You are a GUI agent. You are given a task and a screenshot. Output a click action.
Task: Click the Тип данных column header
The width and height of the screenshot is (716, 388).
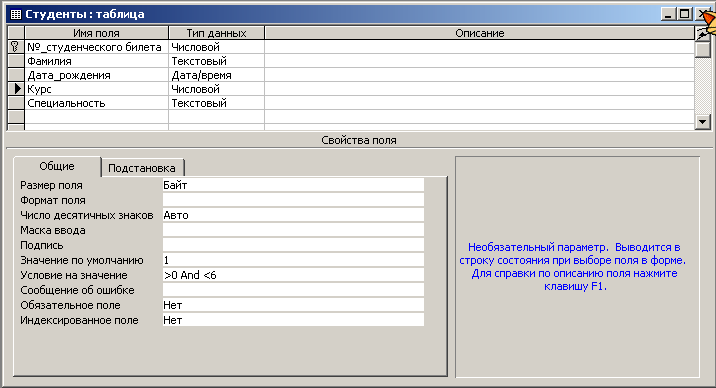(216, 33)
